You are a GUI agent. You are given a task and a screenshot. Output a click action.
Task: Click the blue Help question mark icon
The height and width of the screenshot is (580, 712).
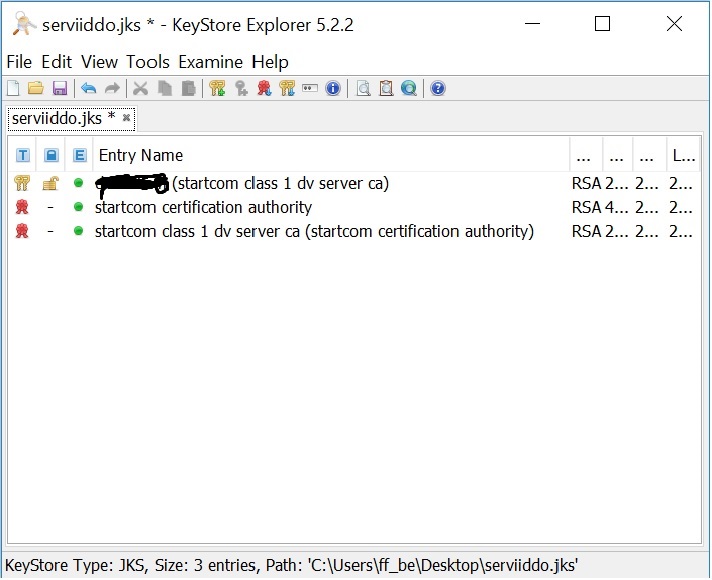point(437,89)
